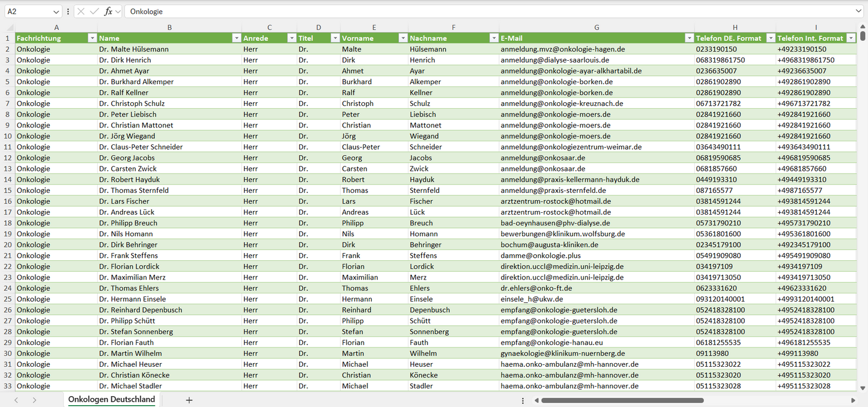This screenshot has height=407, width=868.
Task: Open the Name Box dropdown arrow
Action: (56, 11)
